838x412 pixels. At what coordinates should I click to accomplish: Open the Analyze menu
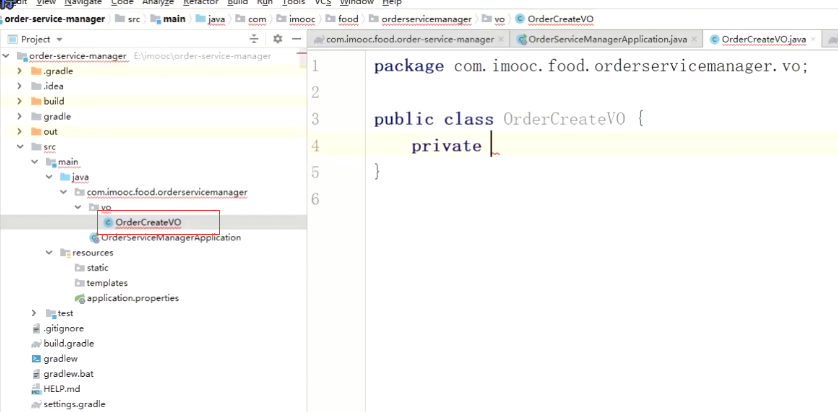point(158,3)
